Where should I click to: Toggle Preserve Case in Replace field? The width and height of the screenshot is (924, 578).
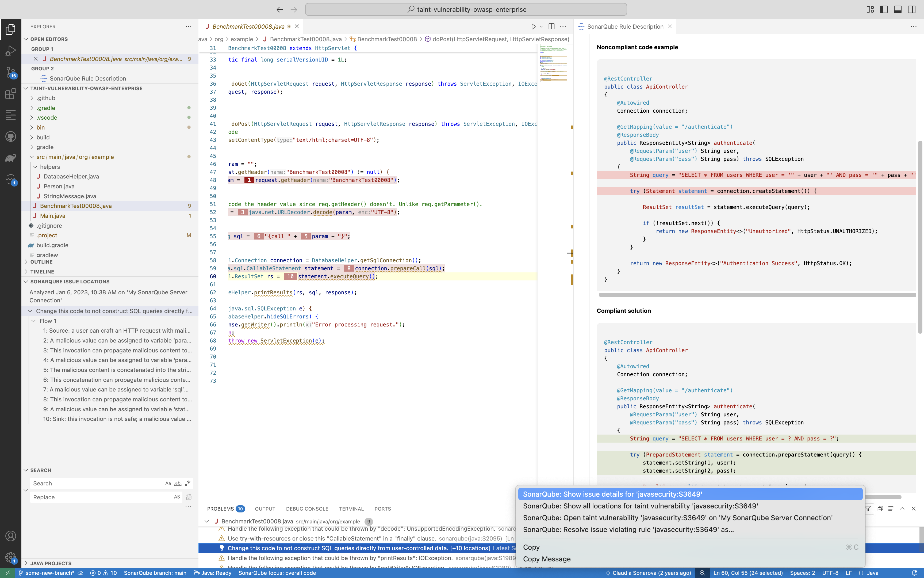tap(177, 497)
